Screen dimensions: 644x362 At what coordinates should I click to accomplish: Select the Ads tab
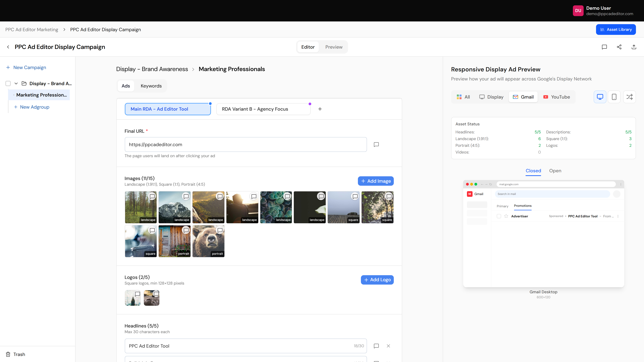(x=125, y=86)
